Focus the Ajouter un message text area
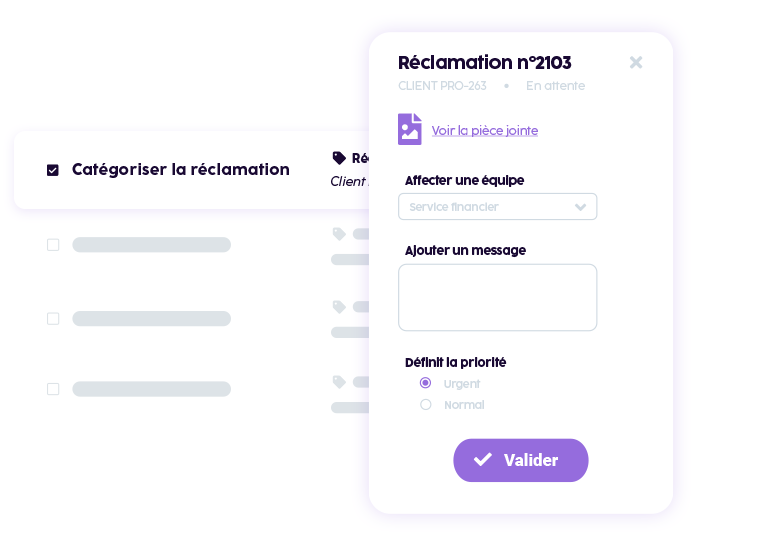Viewport: 760px width, 546px height. (x=497, y=297)
